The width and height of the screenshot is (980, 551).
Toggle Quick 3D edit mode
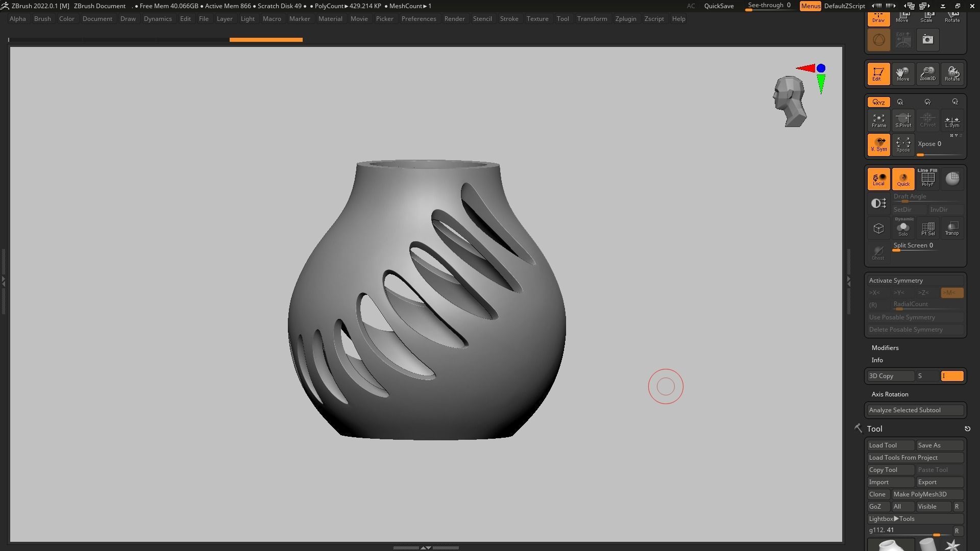pos(903,179)
